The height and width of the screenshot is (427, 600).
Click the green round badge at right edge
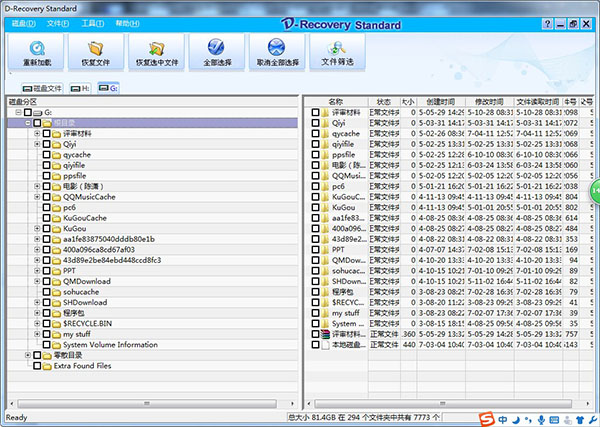click(594, 190)
